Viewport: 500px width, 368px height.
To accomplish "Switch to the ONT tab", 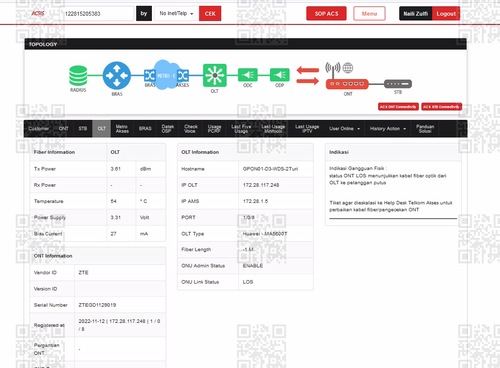I will [x=63, y=129].
